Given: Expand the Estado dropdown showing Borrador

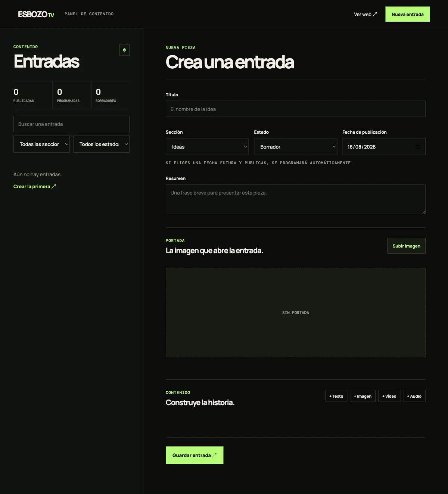Looking at the screenshot, I should coord(296,147).
